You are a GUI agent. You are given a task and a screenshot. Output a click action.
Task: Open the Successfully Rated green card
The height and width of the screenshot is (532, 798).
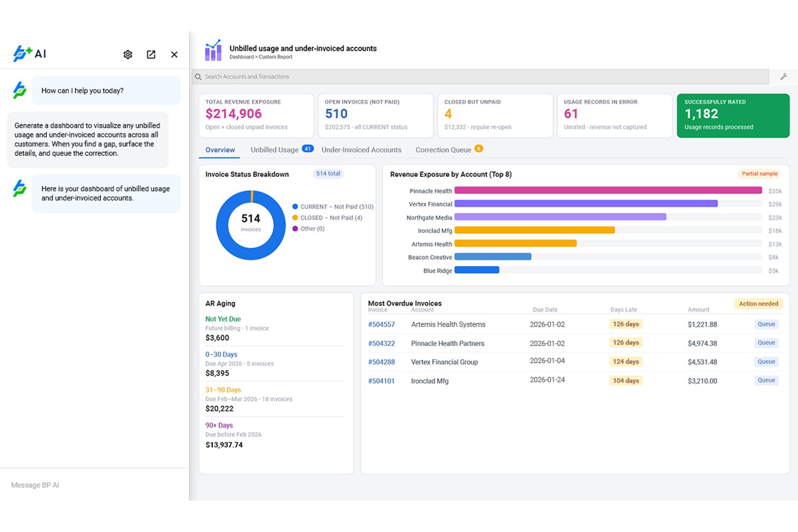pos(733,115)
